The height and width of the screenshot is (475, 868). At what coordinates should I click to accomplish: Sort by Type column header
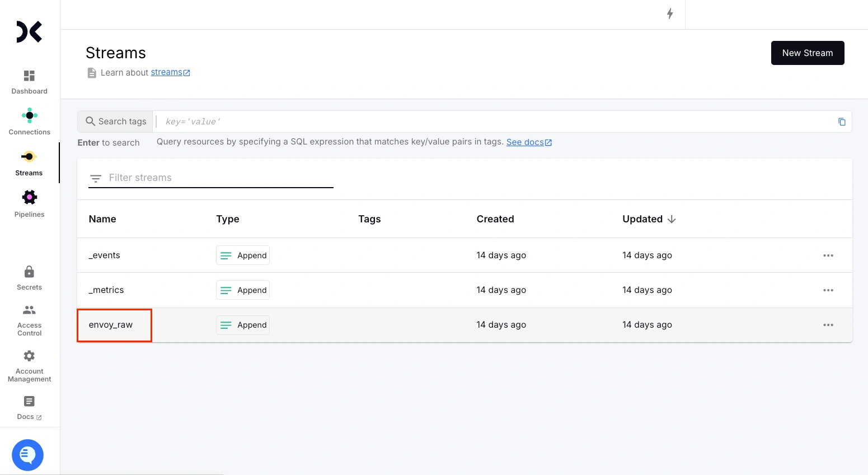(x=228, y=219)
